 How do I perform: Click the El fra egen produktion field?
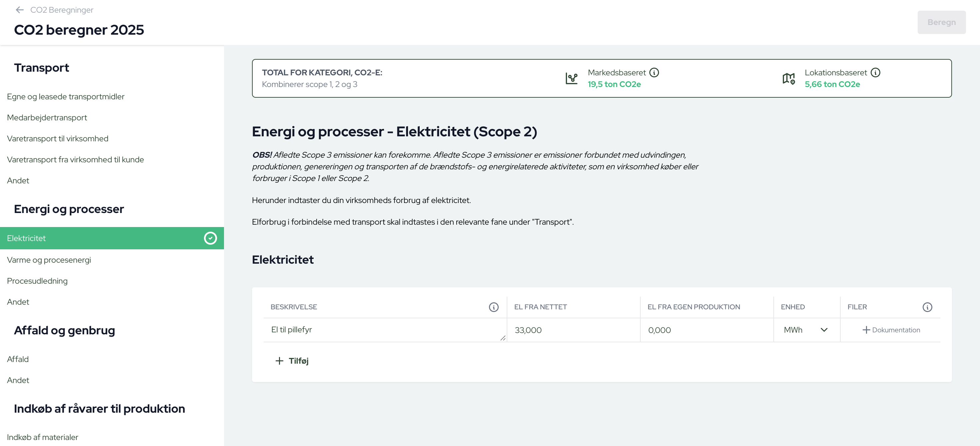tap(706, 330)
